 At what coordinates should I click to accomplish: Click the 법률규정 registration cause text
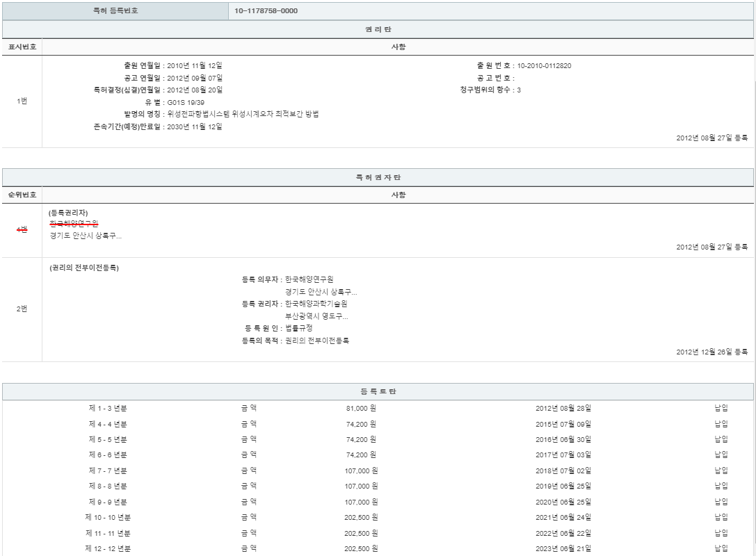pos(299,328)
